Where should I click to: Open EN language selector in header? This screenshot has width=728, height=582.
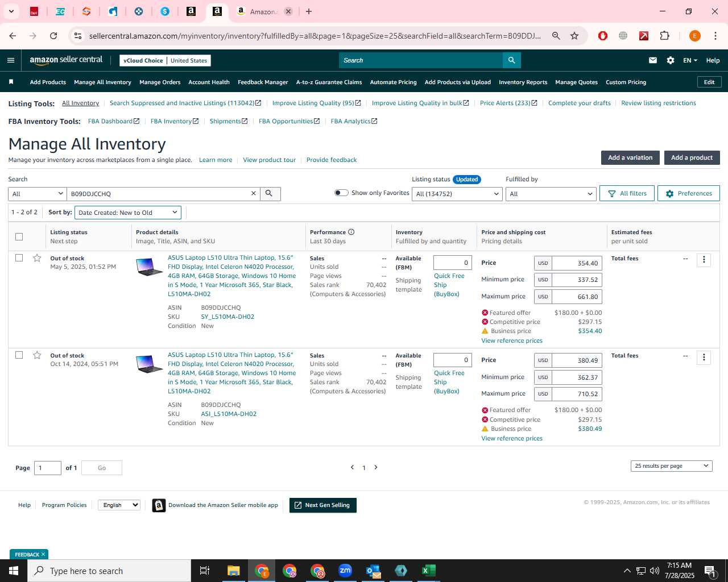pos(690,60)
